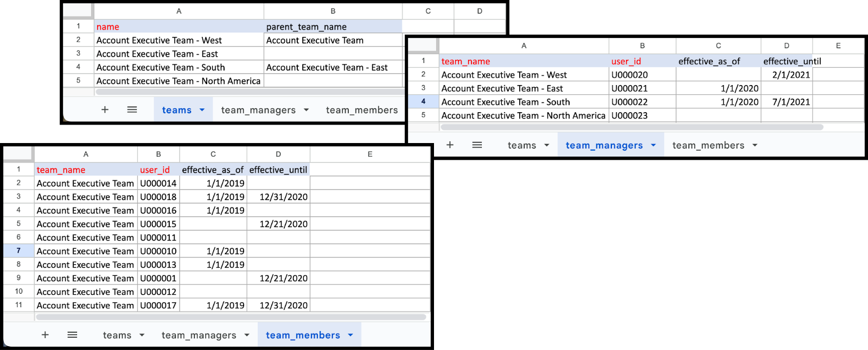
Task: Switch to team_members tab in the team_managers window
Action: [x=709, y=145]
